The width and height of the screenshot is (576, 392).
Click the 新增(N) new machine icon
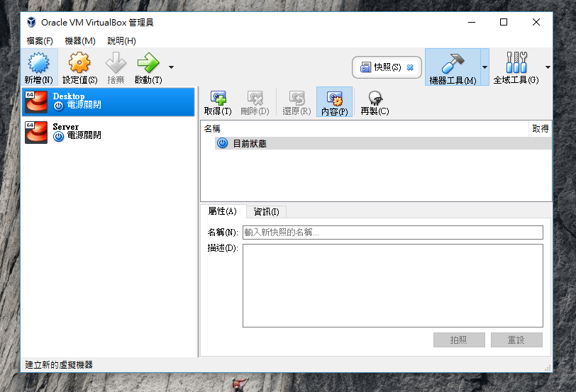38,63
